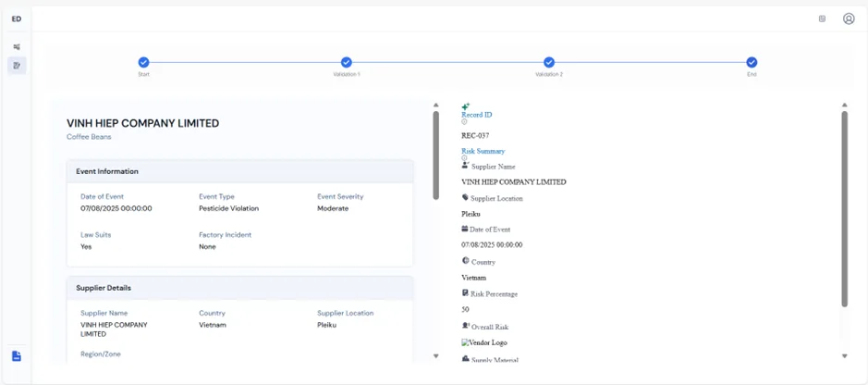
Task: Click the Validation 2 step circle
Action: tap(549, 62)
